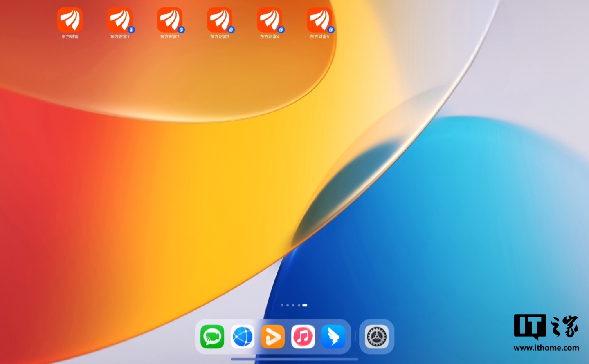Open the Music app in the dock
Image resolution: width=589 pixels, height=364 pixels.
pos(303,337)
